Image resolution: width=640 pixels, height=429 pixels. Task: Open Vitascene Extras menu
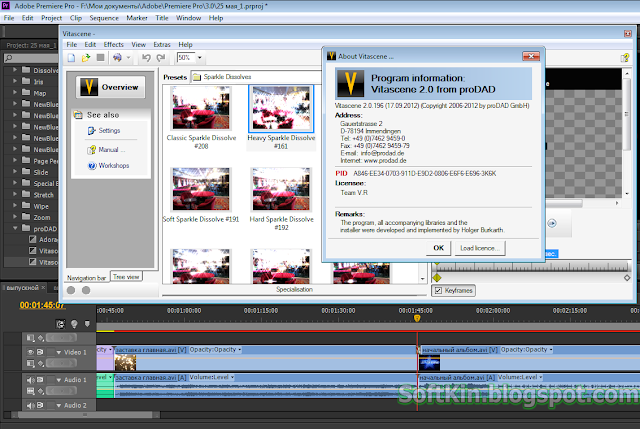point(162,44)
